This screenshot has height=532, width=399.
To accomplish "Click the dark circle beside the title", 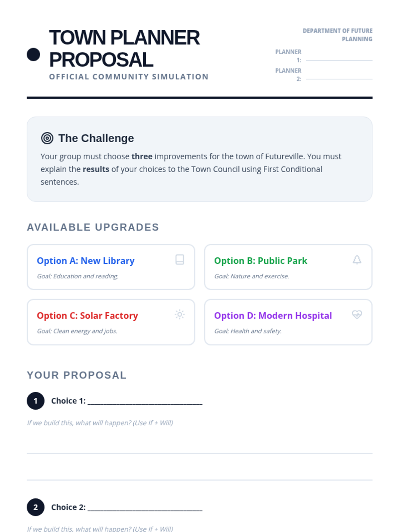I will (x=33, y=55).
